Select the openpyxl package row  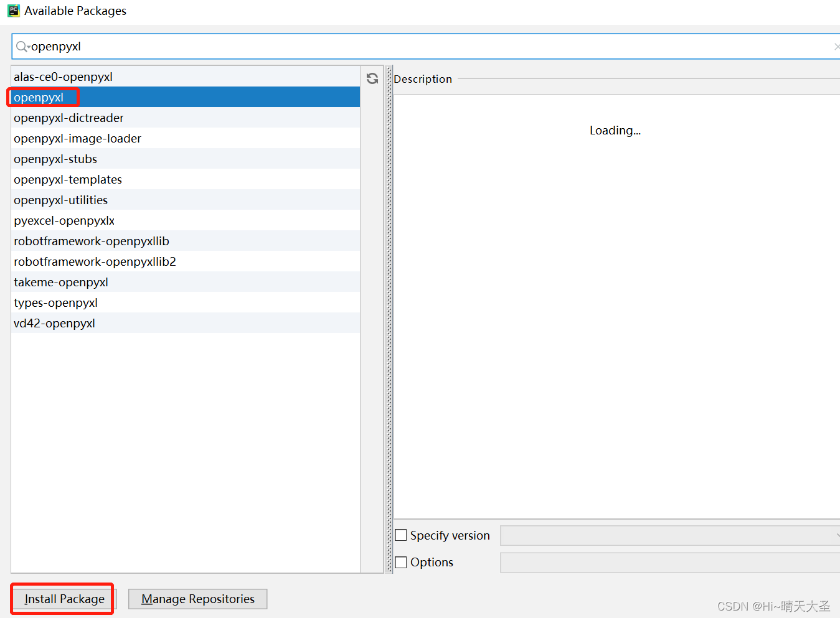[186, 97]
